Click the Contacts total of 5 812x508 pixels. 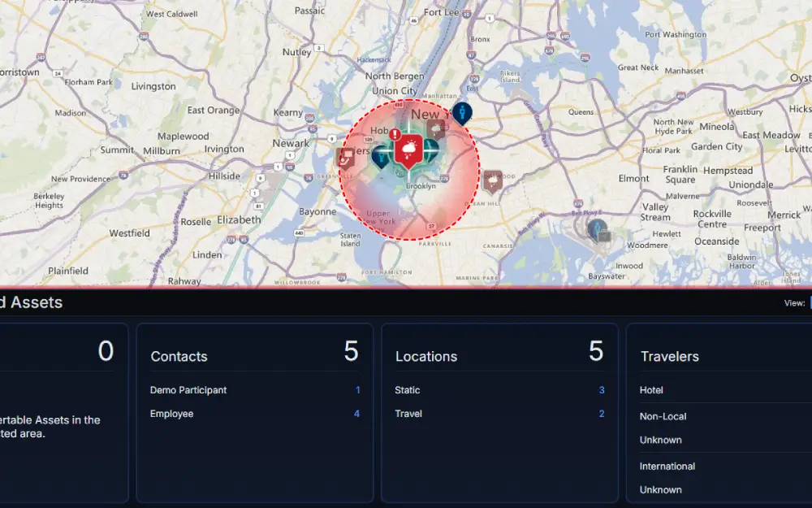pos(351,351)
